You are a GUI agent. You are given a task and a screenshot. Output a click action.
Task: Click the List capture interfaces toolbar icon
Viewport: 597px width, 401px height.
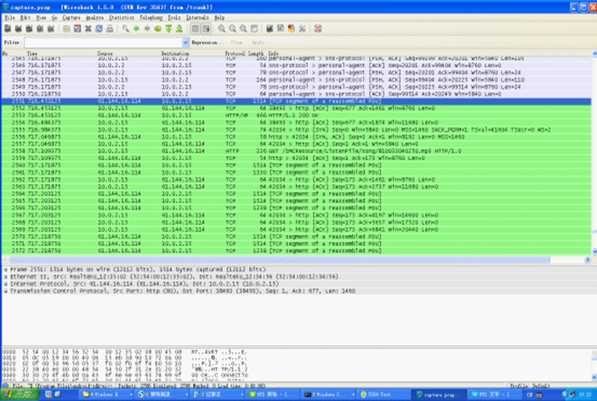(x=8, y=29)
